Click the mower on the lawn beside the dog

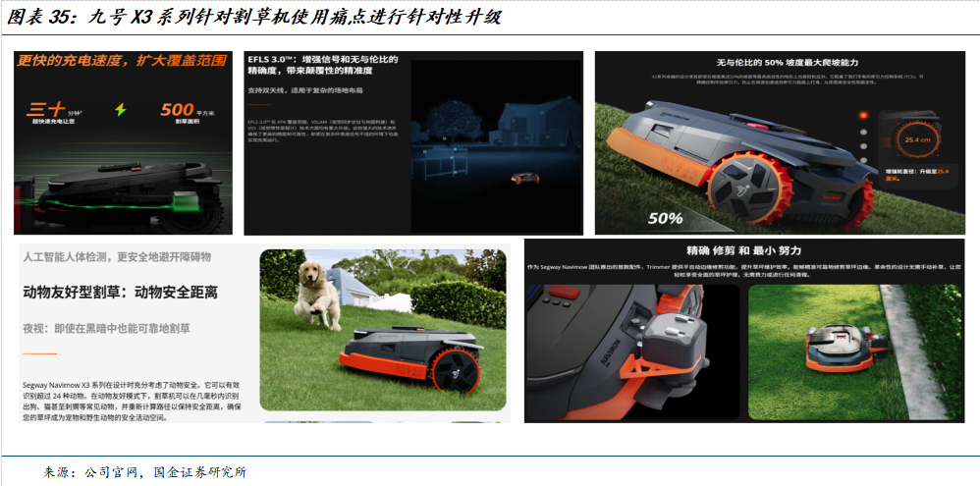click(x=411, y=358)
